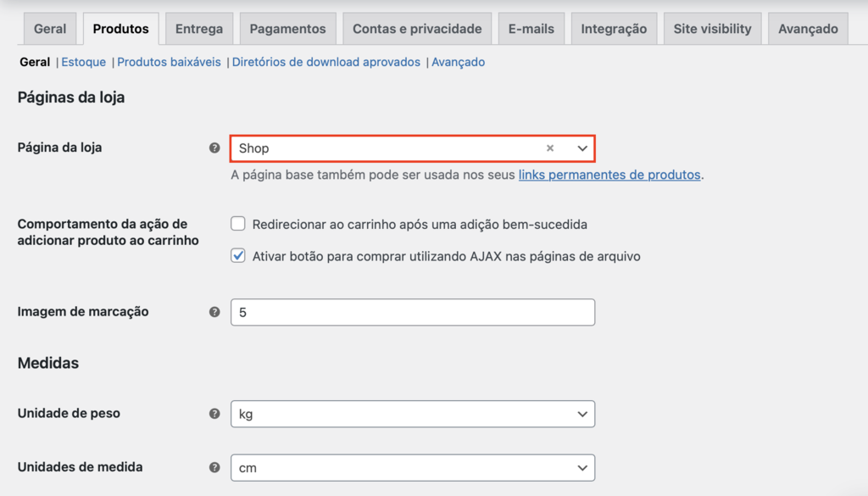Go to Produtos baixáveis settings
The image size is (868, 496).
170,62
